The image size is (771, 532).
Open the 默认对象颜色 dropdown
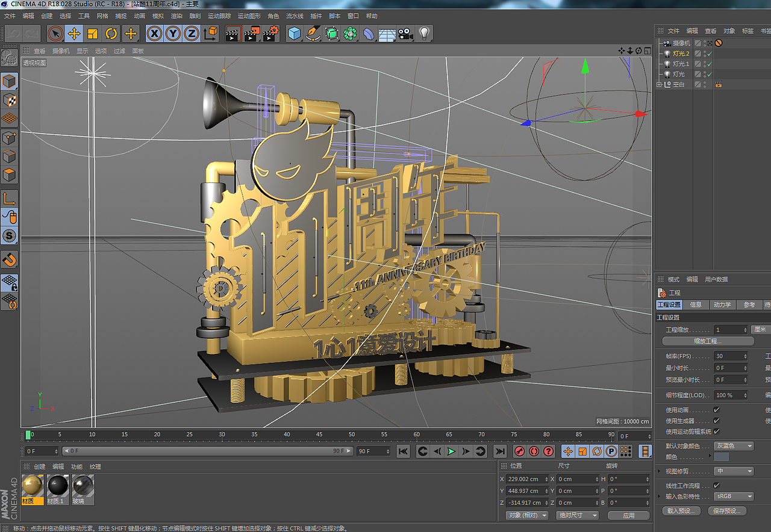(734, 446)
